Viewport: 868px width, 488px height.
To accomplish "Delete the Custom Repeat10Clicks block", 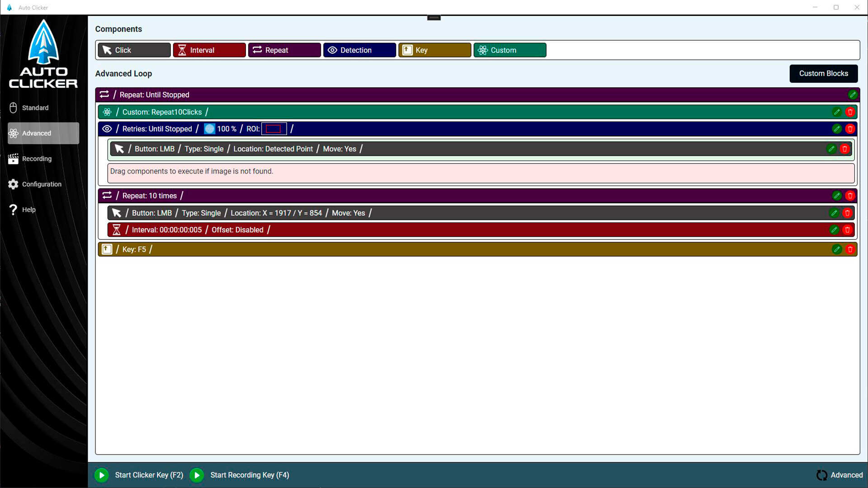I will (850, 112).
